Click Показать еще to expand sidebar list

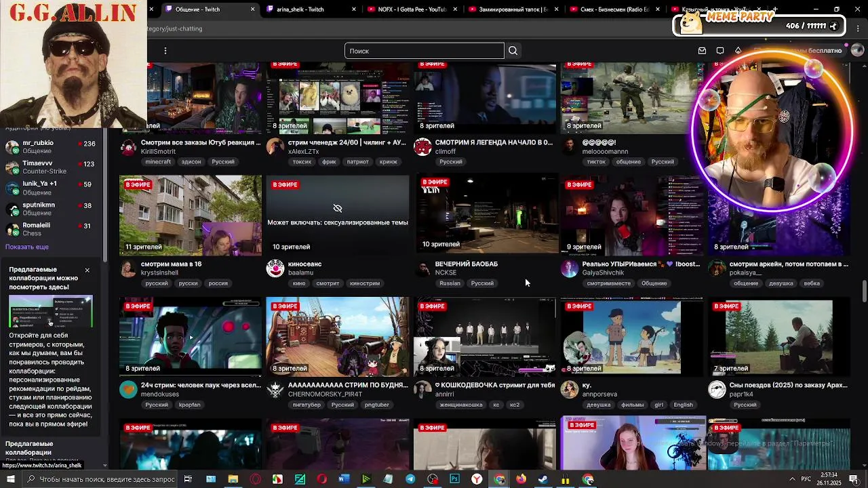(27, 247)
